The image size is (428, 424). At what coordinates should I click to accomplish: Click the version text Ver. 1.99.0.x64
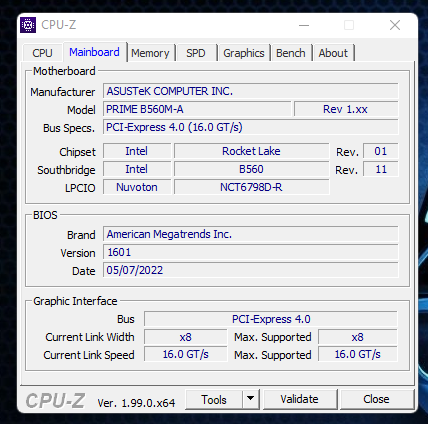(x=136, y=403)
